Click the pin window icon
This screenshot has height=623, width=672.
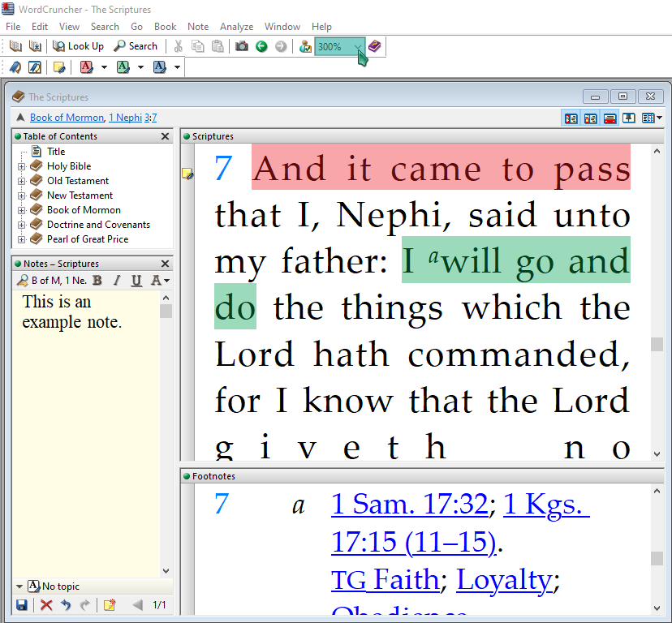[x=629, y=118]
